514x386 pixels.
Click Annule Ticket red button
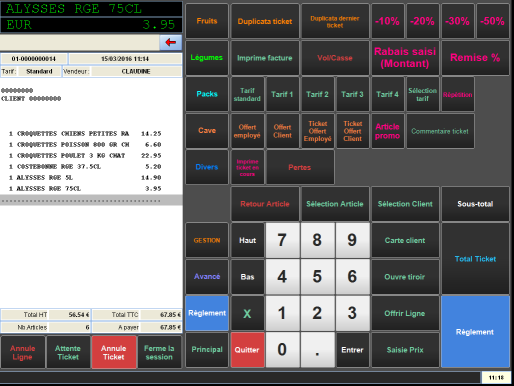click(114, 352)
